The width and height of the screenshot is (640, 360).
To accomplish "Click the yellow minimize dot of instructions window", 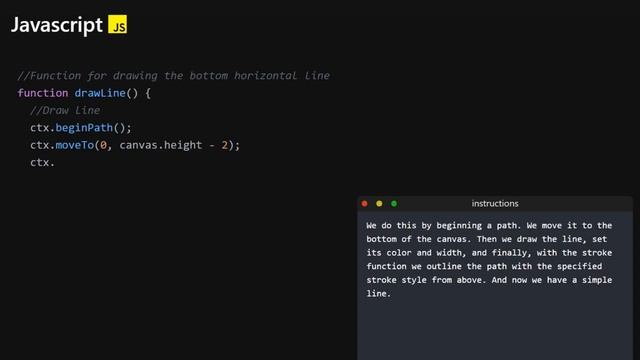I will click(x=379, y=203).
